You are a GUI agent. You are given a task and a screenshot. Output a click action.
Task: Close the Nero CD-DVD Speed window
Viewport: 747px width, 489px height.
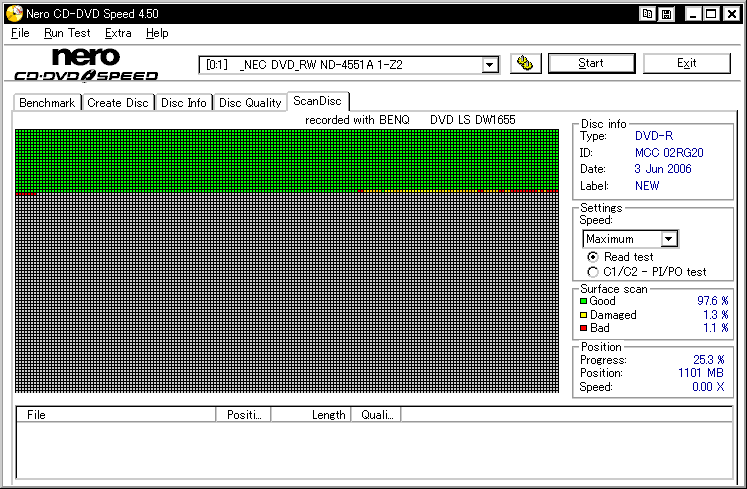[x=731, y=14]
